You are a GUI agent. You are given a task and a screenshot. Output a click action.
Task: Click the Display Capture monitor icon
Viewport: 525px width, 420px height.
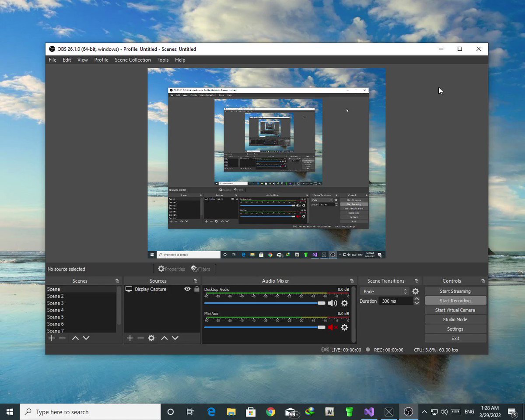point(129,289)
